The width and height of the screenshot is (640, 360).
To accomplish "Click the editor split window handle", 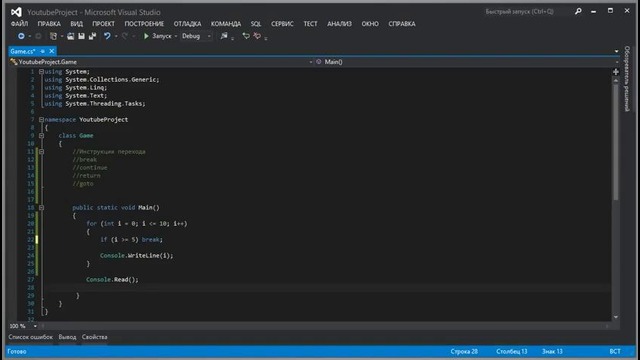I will pos(616,72).
